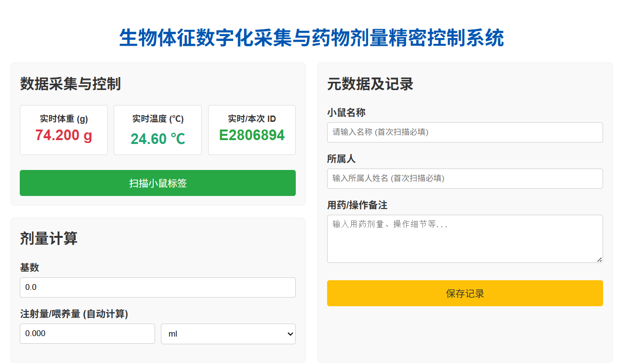Select the E2806894 ID value

pos(252,135)
